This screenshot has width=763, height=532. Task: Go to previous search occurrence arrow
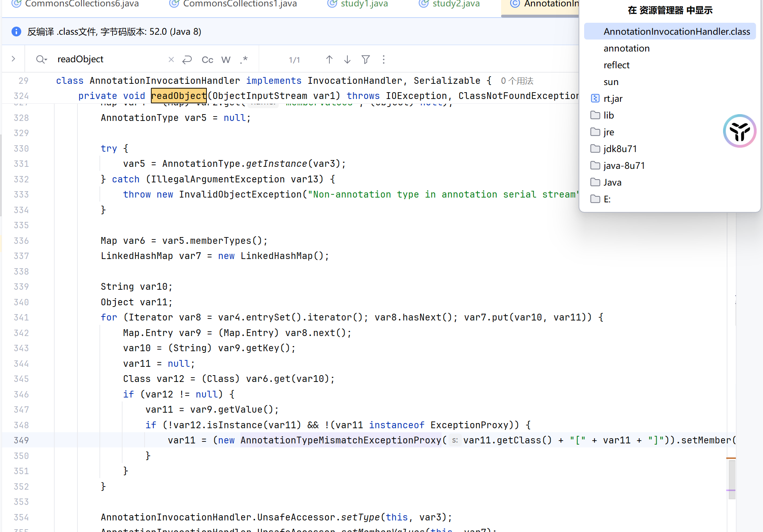coord(329,59)
